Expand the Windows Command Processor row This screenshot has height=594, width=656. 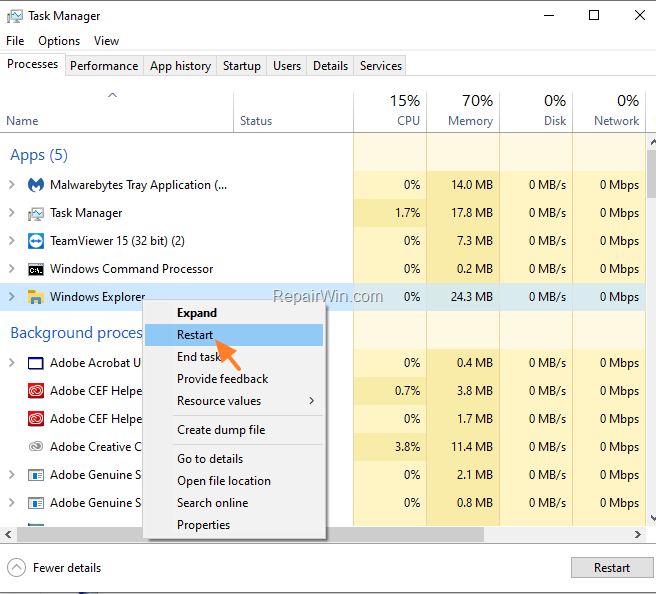[x=12, y=269]
